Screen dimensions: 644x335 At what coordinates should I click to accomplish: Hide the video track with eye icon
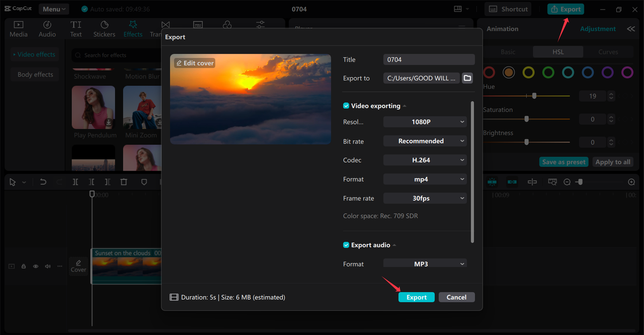(36, 267)
